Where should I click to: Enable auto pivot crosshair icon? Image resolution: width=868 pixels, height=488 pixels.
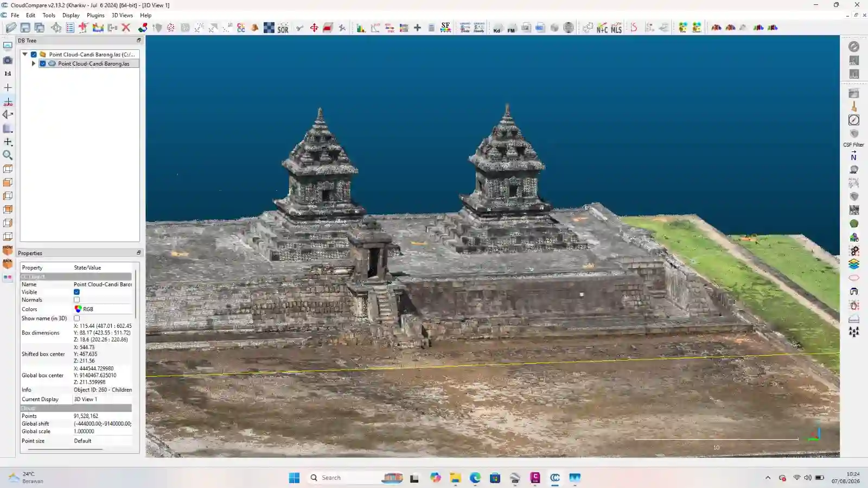pyautogui.click(x=8, y=102)
